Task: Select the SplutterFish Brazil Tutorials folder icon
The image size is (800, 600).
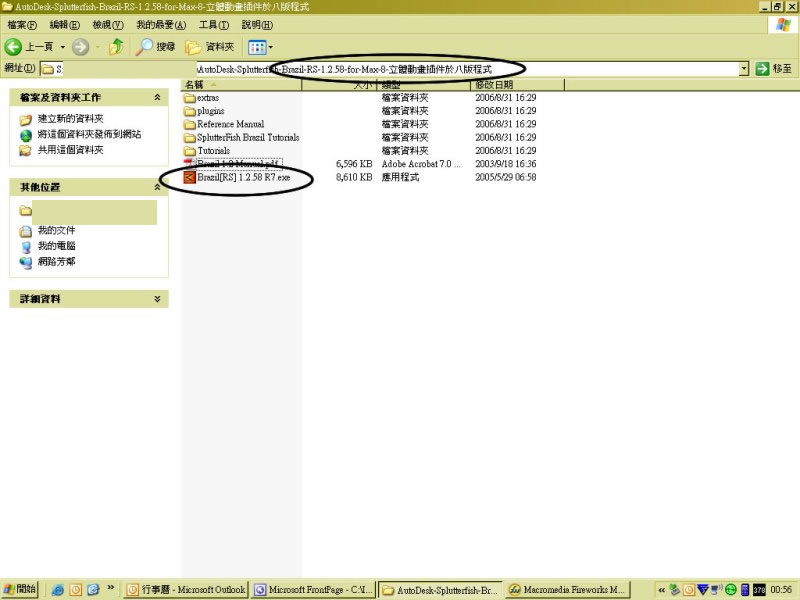Action: click(190, 137)
